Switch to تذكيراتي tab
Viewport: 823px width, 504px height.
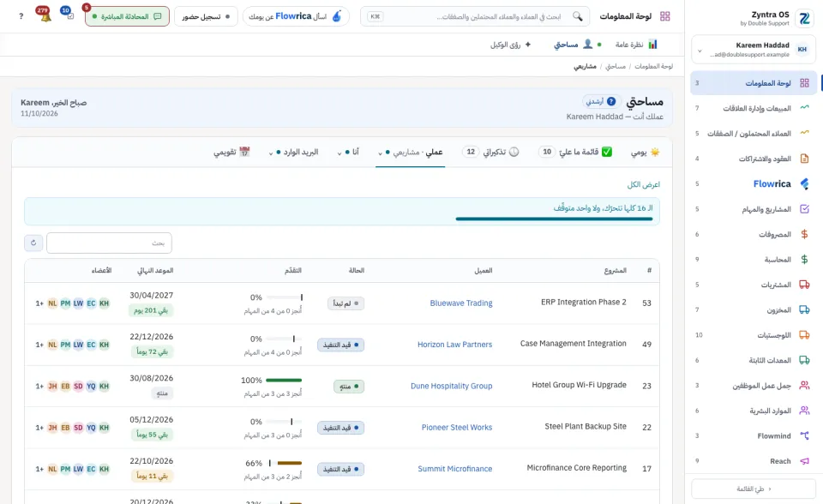pos(490,152)
